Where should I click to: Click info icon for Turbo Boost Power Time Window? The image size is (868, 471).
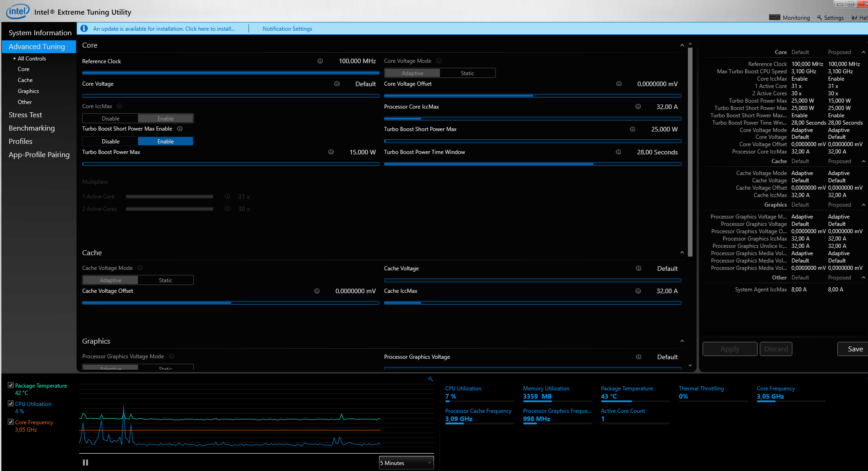point(618,152)
